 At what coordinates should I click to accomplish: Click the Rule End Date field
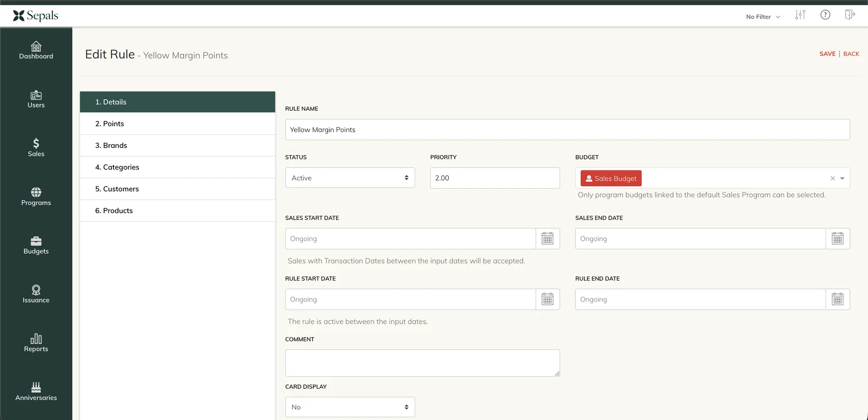coord(700,299)
